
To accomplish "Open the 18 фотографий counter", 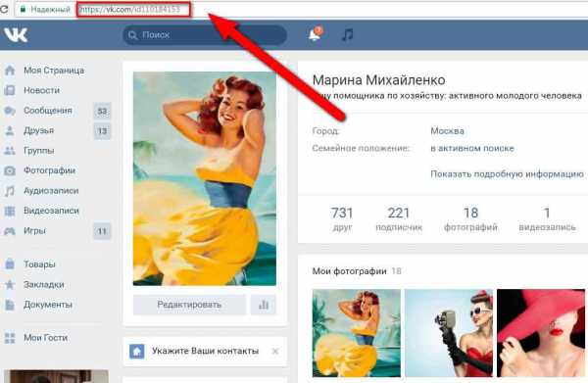I will [471, 218].
